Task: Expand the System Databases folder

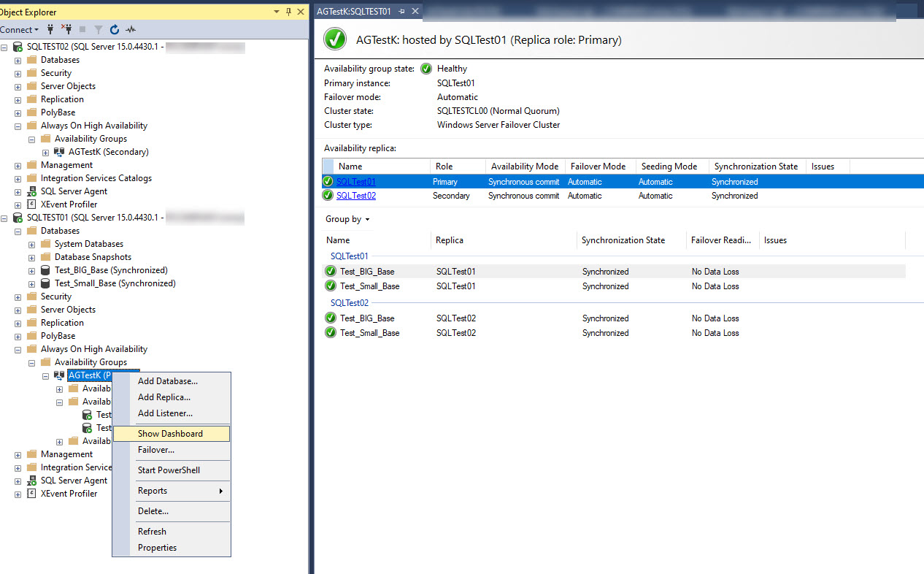Action: pos(32,244)
